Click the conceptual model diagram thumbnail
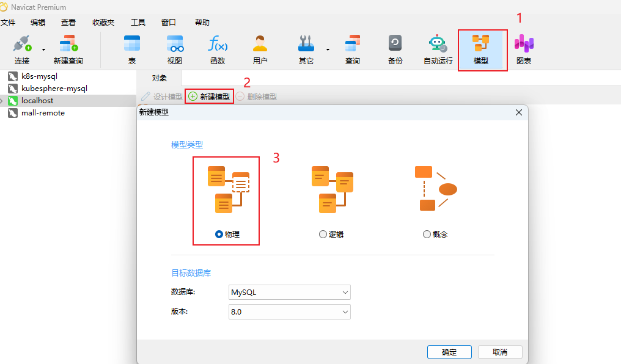 click(x=436, y=188)
